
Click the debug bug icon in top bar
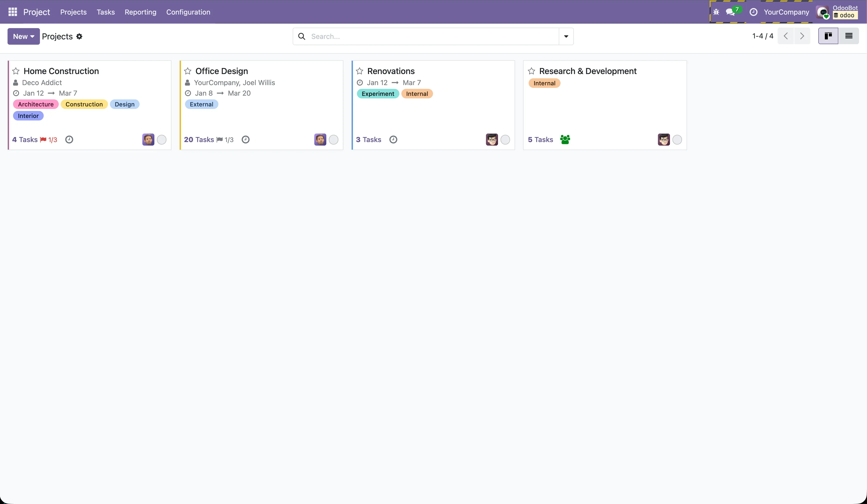(x=716, y=12)
